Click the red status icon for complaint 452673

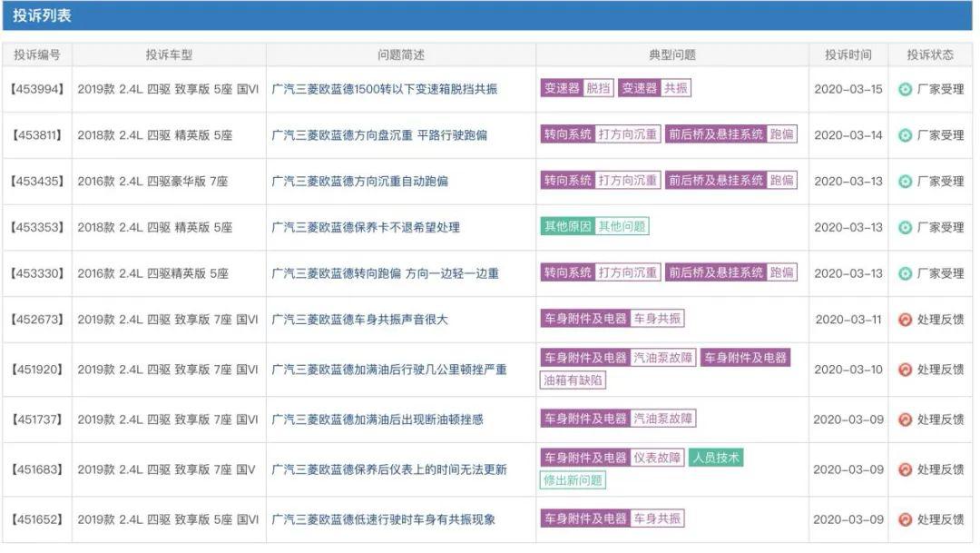(904, 320)
